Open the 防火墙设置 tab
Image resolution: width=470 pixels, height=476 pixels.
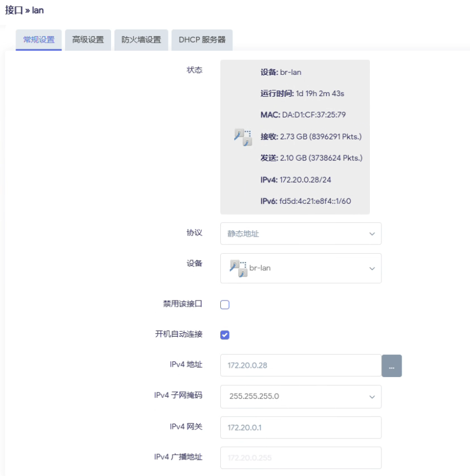pos(141,40)
